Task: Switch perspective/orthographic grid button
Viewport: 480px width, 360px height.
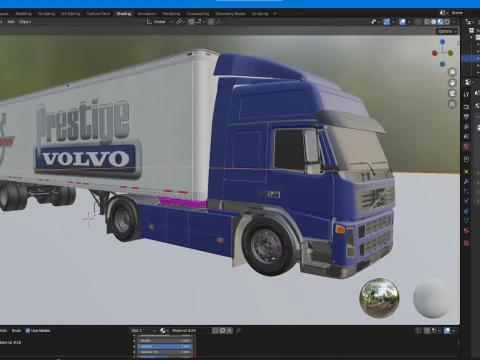Action: 452,104
